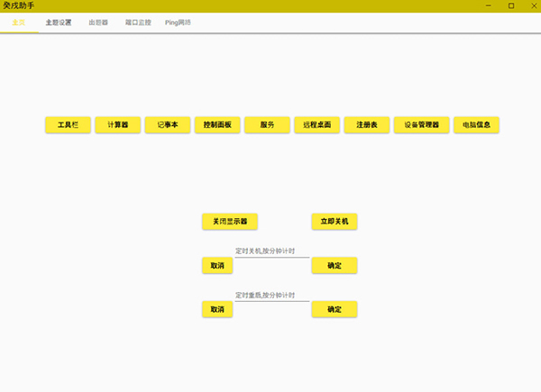Open 记事本 notepad button
This screenshot has height=392, width=541.
pyautogui.click(x=168, y=124)
